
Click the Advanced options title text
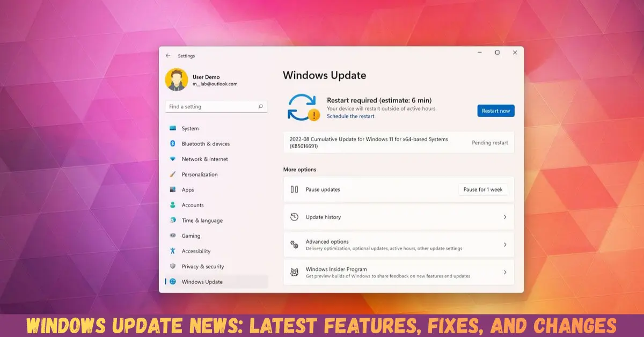(x=327, y=241)
